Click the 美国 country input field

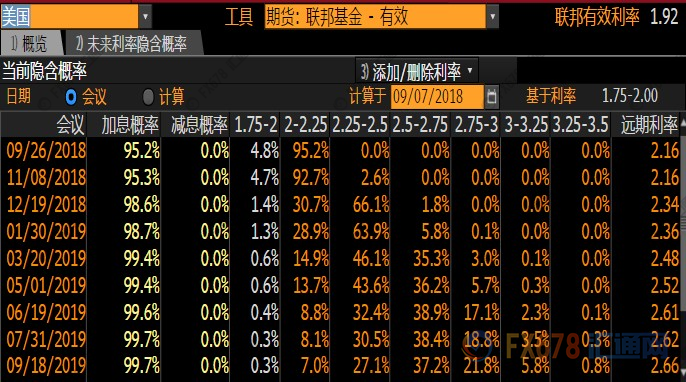click(70, 17)
